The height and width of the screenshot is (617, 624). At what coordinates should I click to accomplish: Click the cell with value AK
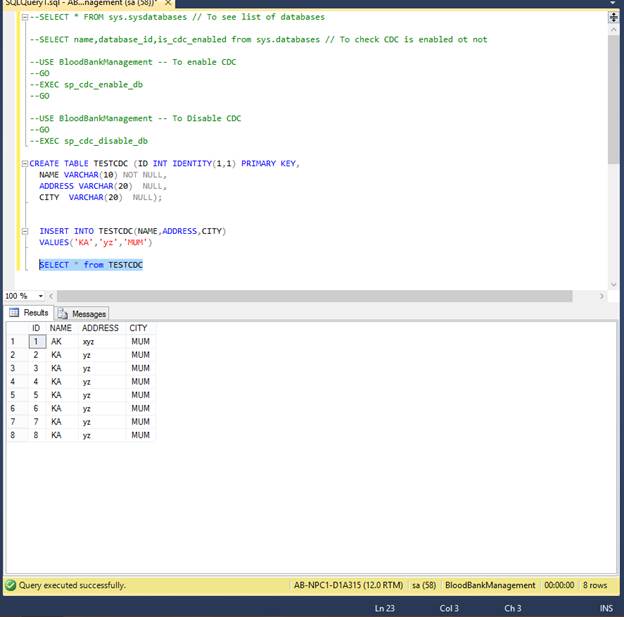coord(57,341)
